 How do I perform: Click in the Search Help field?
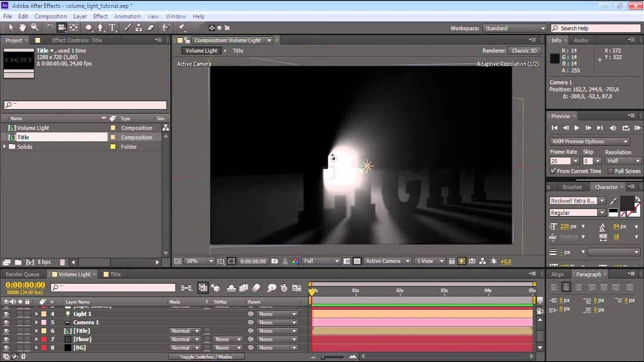(x=596, y=28)
